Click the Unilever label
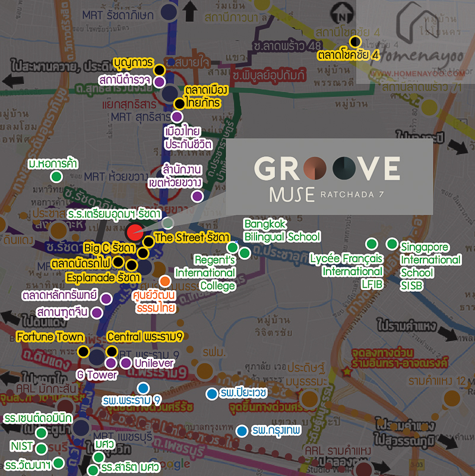The height and width of the screenshot is (476, 475). pos(154,363)
